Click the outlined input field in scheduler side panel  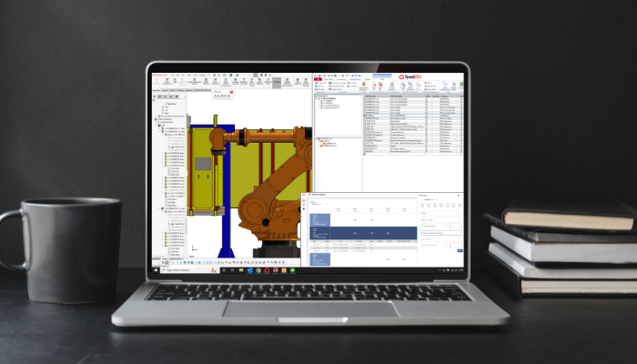(441, 233)
